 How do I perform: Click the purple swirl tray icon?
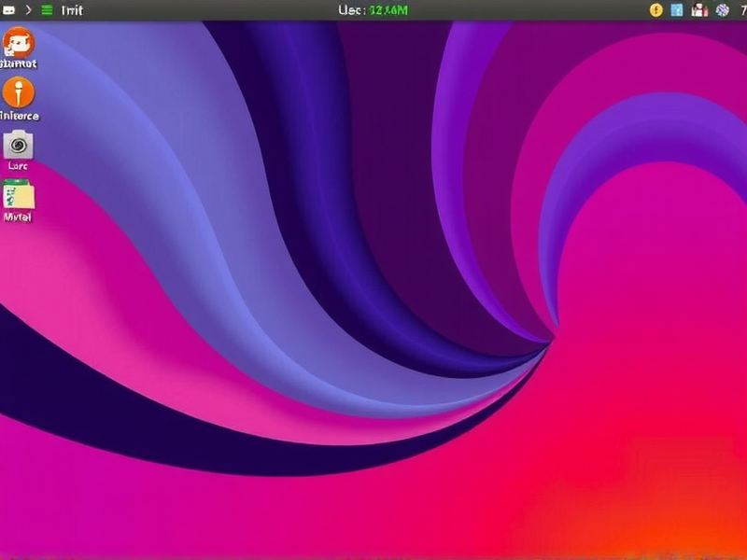[722, 10]
